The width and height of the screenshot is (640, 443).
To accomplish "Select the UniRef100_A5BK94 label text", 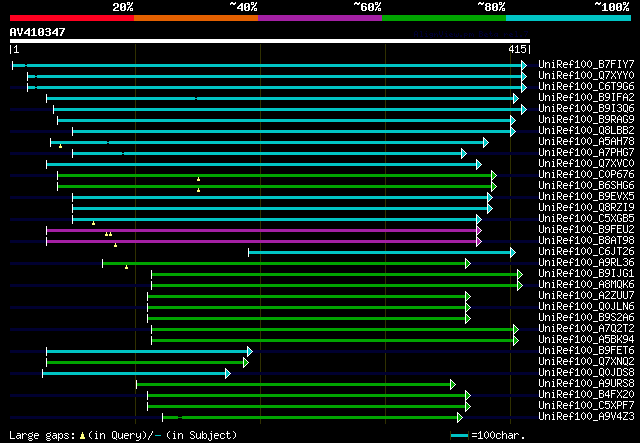I will (x=586, y=340).
